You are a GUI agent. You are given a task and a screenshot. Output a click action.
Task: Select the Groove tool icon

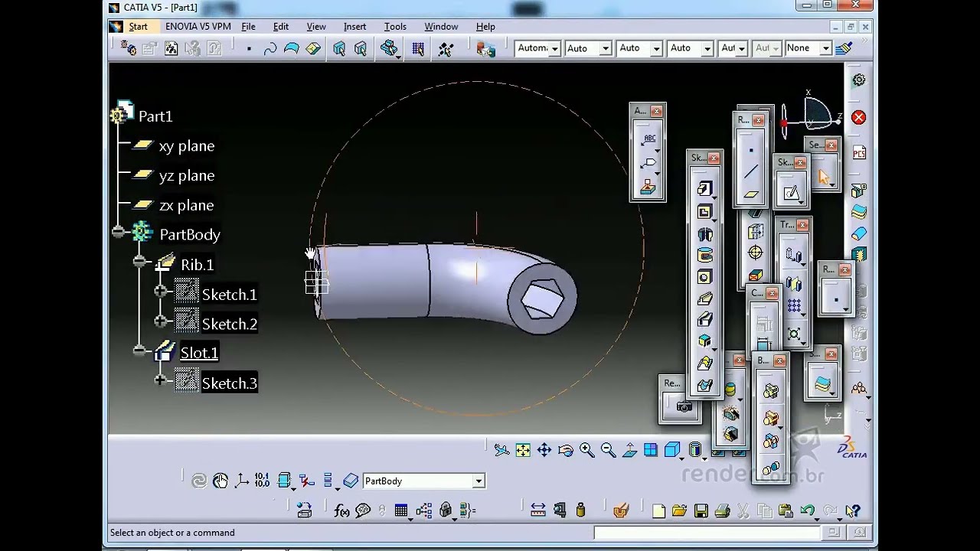[705, 255]
